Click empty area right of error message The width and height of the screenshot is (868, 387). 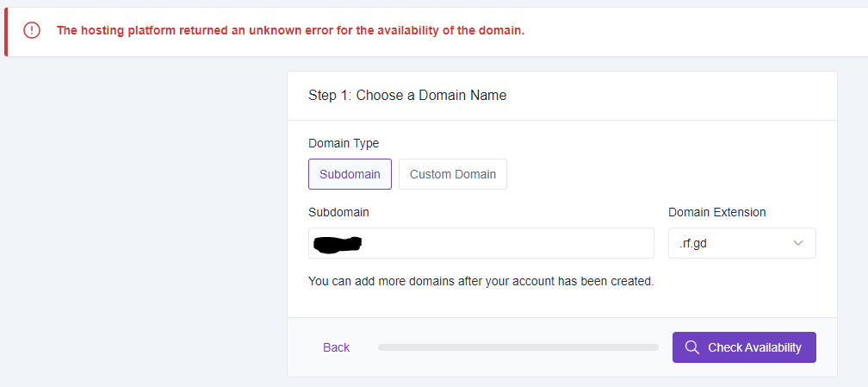click(689, 31)
